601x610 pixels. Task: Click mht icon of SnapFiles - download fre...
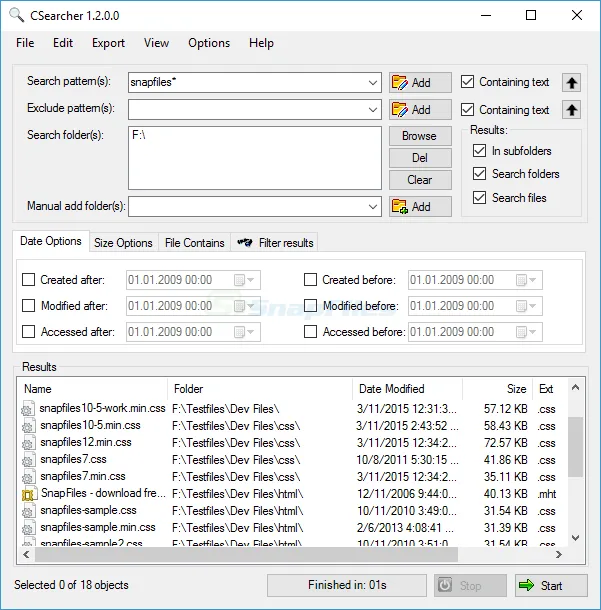pyautogui.click(x=29, y=494)
